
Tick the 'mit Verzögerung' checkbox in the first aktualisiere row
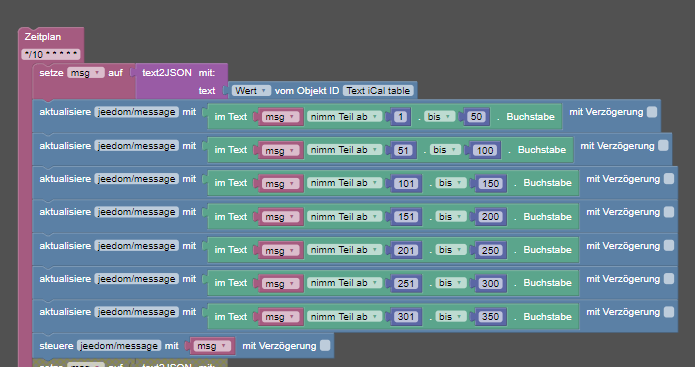click(x=652, y=112)
